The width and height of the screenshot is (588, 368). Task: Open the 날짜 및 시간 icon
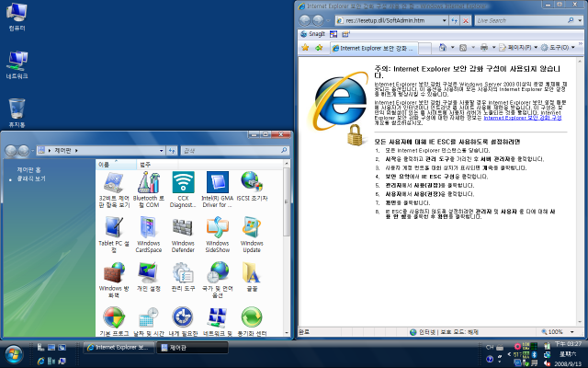[x=149, y=322]
